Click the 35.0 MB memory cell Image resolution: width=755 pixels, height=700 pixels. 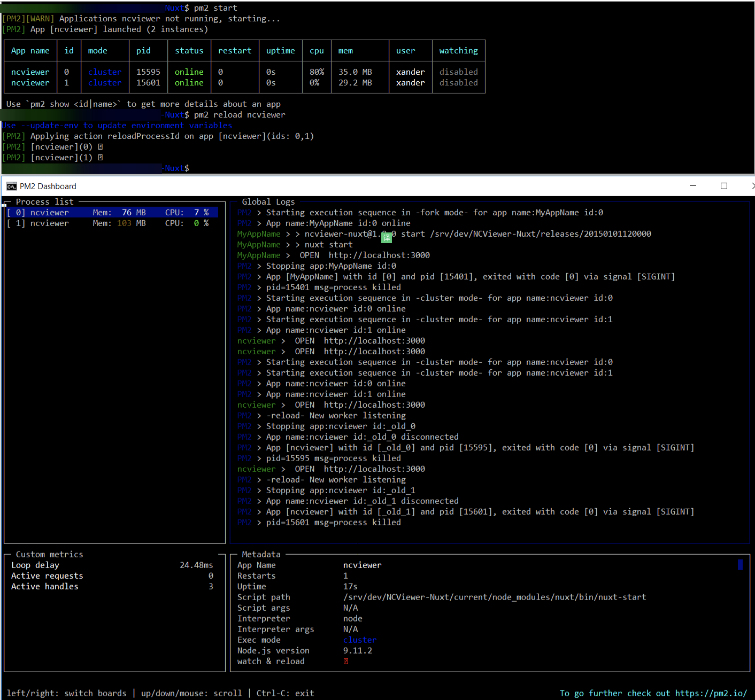point(355,72)
